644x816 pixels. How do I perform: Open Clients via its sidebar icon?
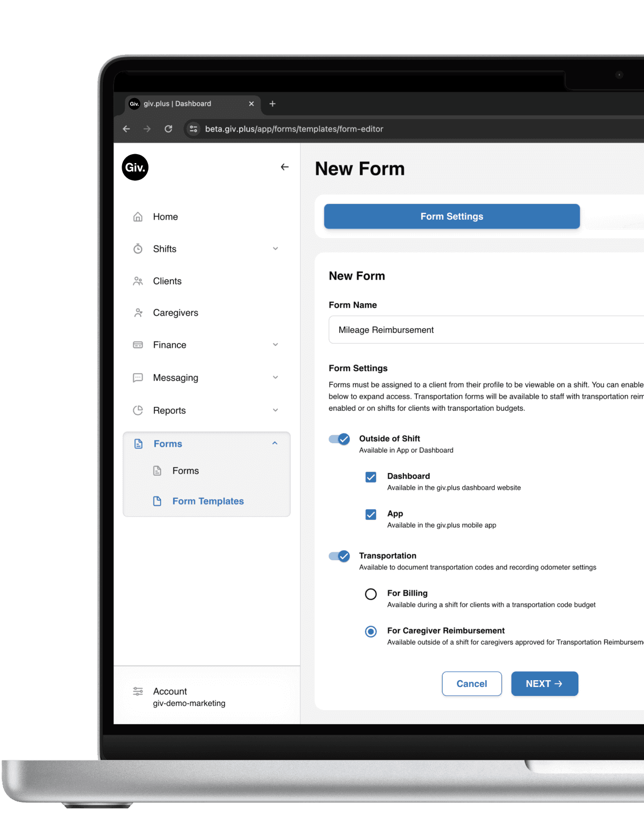tap(137, 281)
